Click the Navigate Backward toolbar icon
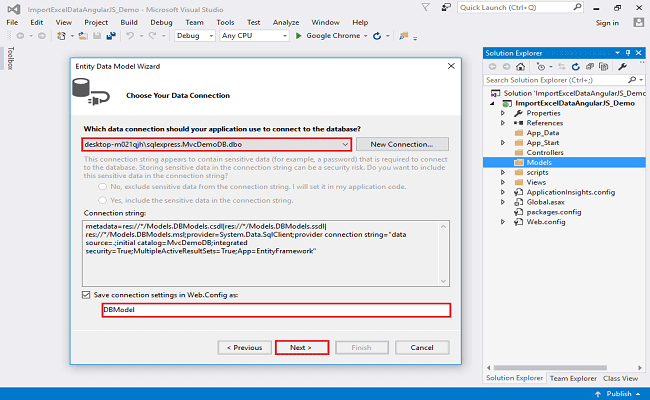The width and height of the screenshot is (650, 400). 20,36
